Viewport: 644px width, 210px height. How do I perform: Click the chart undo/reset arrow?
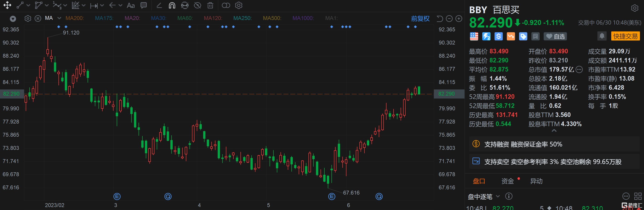[x=440, y=18]
